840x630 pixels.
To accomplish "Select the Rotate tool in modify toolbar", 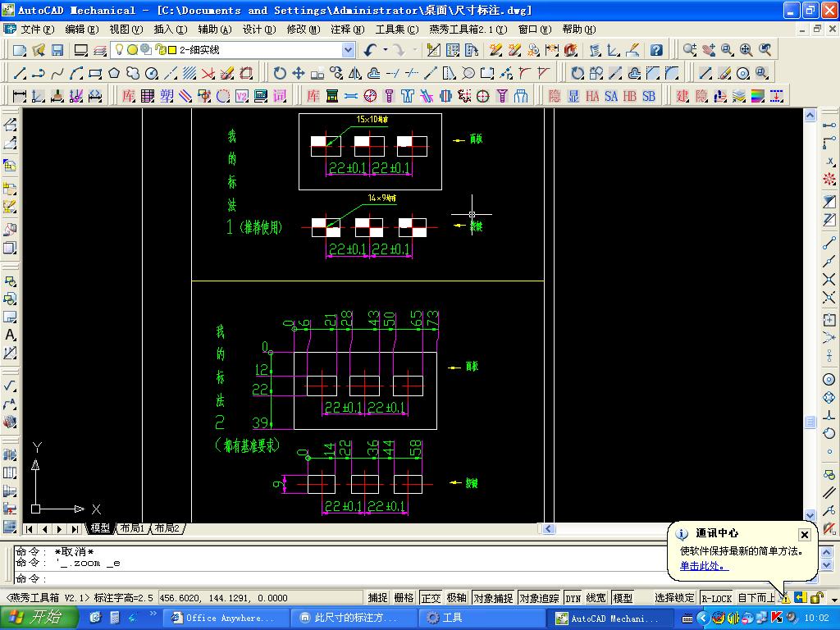I will [280, 73].
